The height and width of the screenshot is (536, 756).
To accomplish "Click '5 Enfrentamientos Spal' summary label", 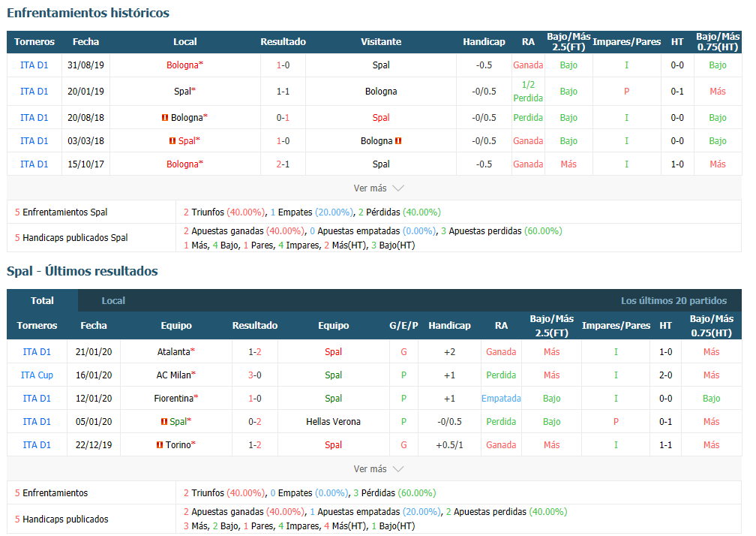I will [x=61, y=212].
